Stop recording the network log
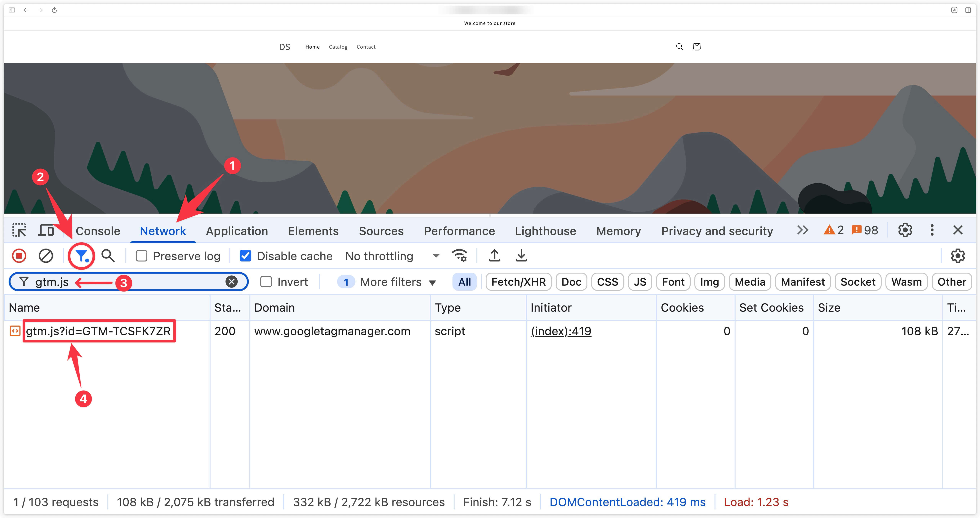 (x=19, y=256)
